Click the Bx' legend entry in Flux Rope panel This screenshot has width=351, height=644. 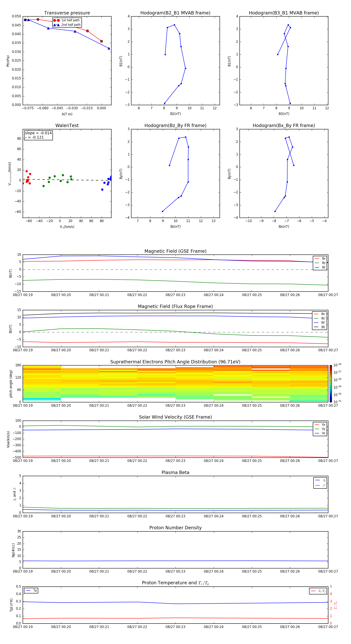(320, 314)
